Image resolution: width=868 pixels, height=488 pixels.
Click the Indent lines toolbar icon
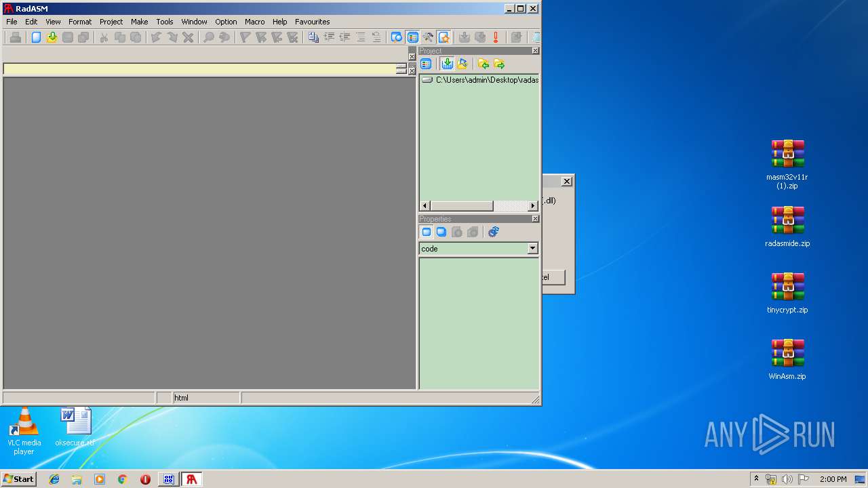pos(329,37)
